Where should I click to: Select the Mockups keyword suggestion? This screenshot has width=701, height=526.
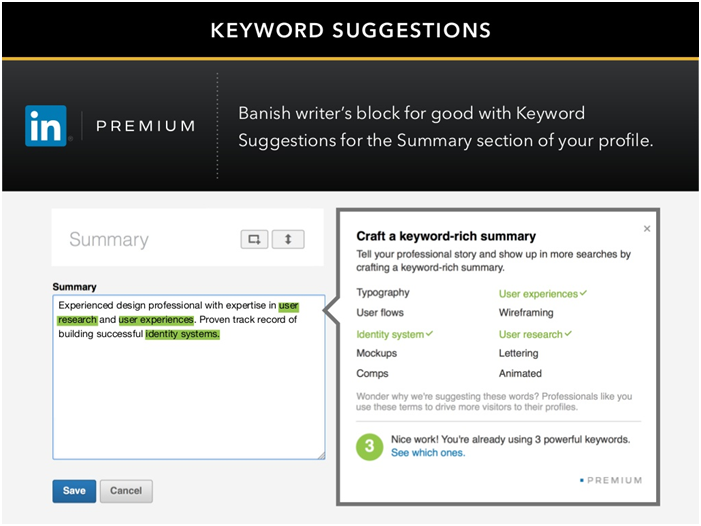tap(376, 353)
